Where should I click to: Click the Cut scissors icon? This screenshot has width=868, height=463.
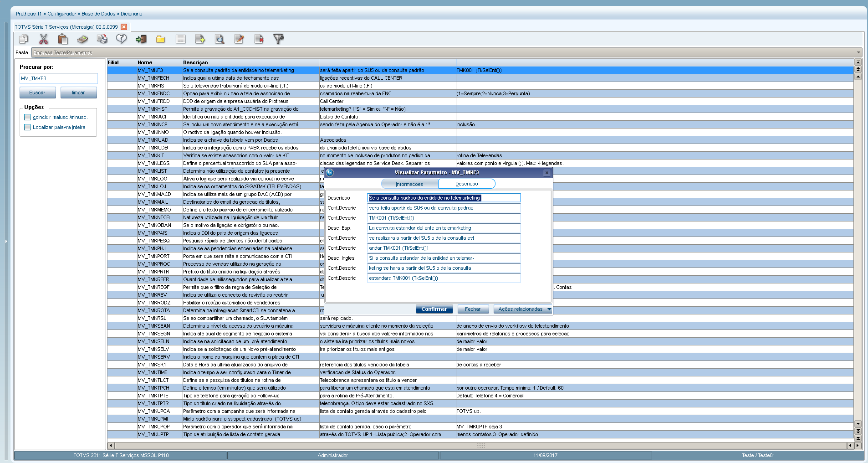(43, 39)
